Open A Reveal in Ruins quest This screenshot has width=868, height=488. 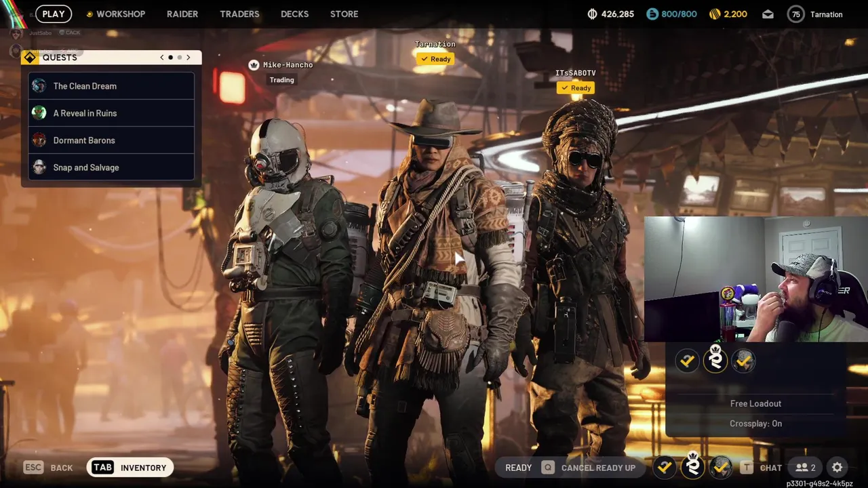pos(111,113)
